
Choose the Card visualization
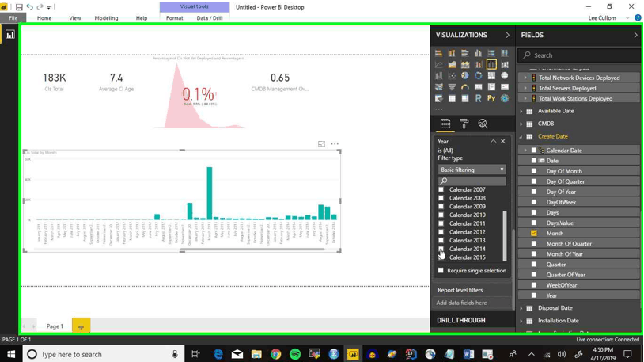[478, 87]
